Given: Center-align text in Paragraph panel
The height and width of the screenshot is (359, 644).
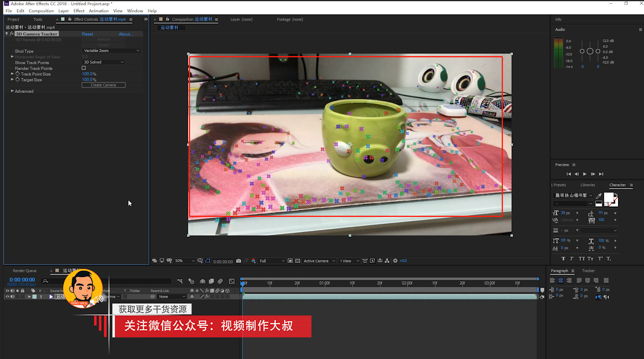Looking at the screenshot, I should click(x=560, y=281).
